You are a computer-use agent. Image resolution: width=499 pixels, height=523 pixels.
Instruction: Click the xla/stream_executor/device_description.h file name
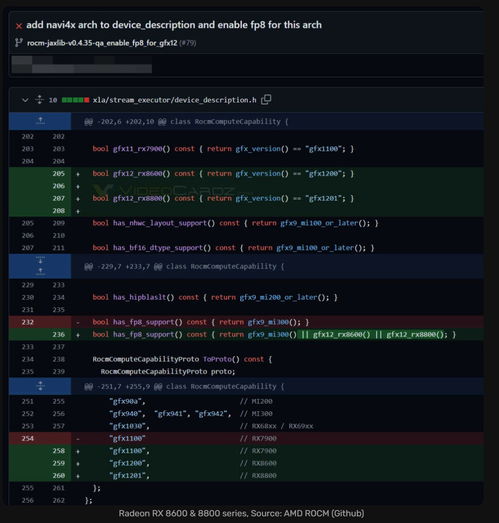pos(175,100)
